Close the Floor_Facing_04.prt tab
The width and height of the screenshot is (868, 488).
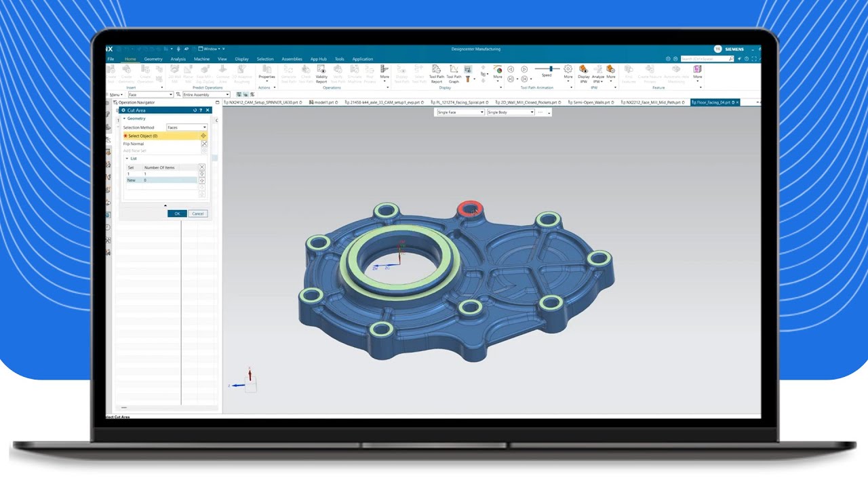(736, 102)
